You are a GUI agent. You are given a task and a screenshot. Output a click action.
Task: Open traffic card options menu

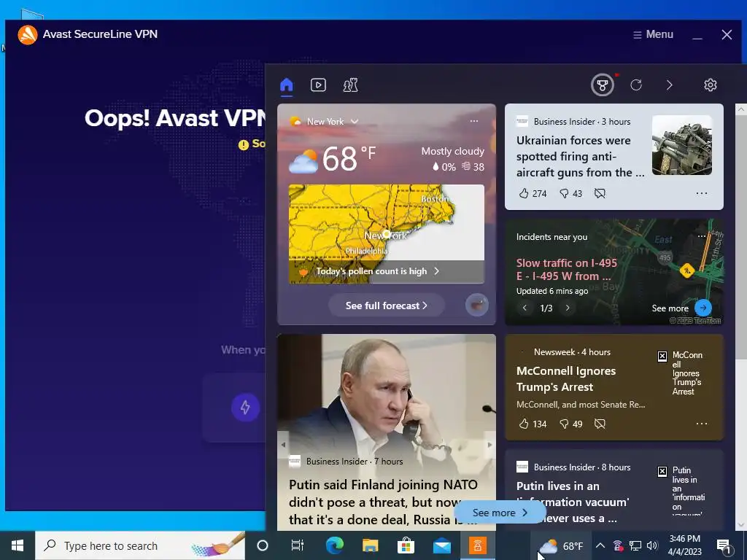coord(702,236)
